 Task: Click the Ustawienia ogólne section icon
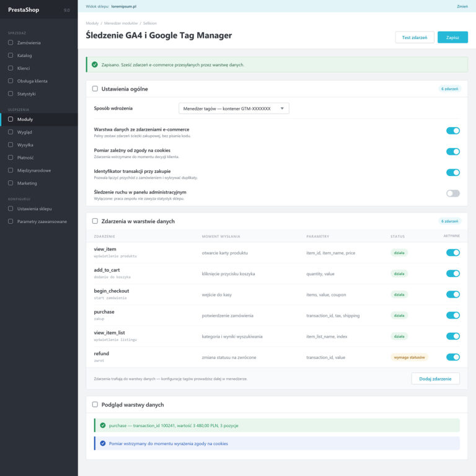coord(95,89)
